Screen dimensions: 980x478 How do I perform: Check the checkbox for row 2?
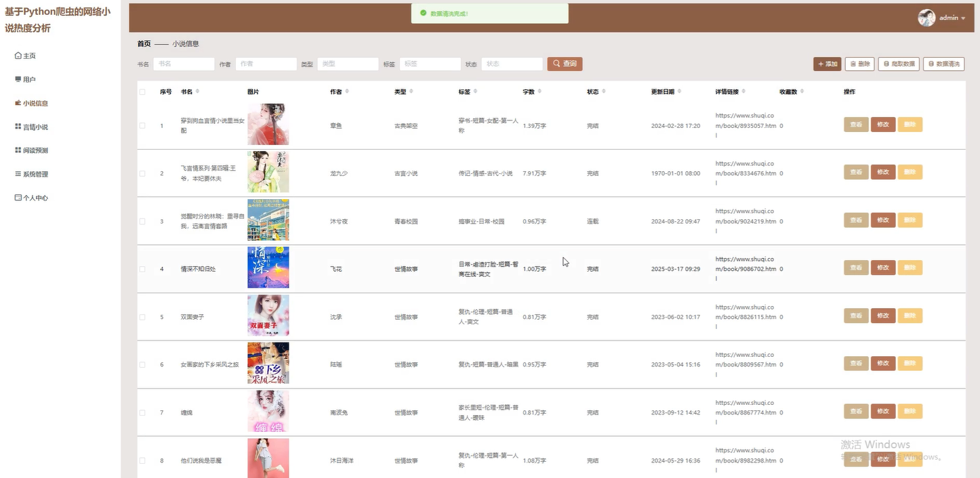coord(142,173)
